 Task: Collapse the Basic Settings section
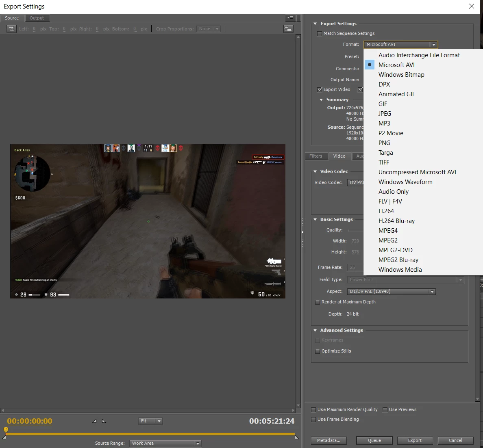315,219
